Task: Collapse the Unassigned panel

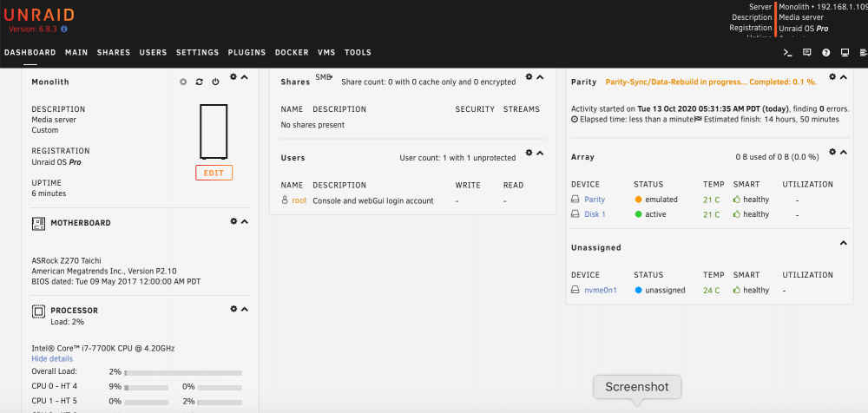Action: pos(844,242)
